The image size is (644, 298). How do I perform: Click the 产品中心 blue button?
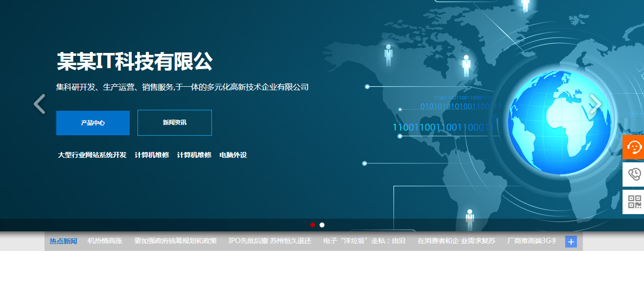(93, 123)
